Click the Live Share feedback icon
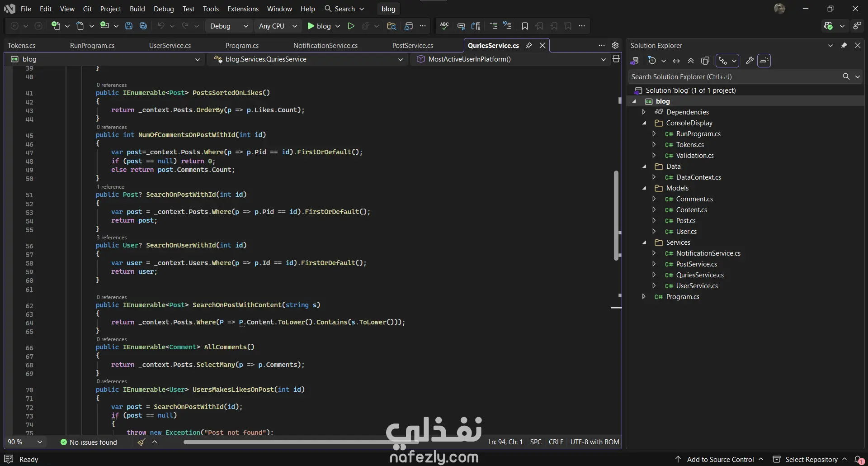This screenshot has width=868, height=466. pyautogui.click(x=857, y=26)
